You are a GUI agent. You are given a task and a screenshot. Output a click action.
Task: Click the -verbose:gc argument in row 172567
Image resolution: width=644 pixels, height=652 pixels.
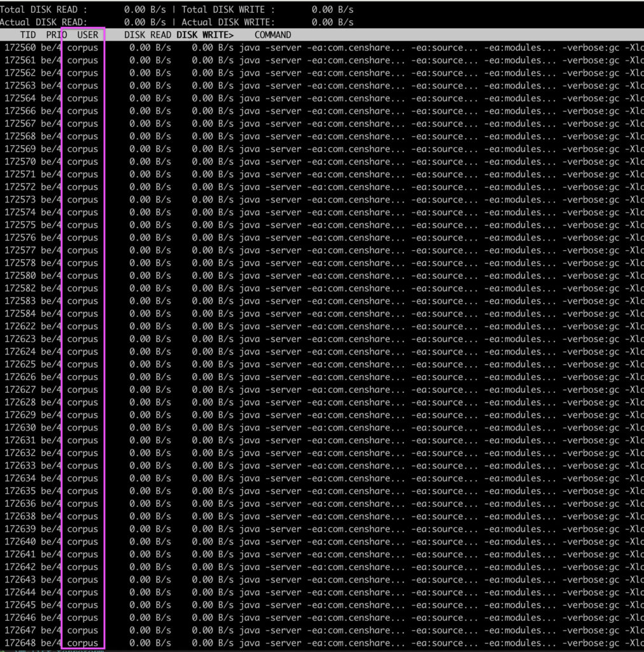591,124
